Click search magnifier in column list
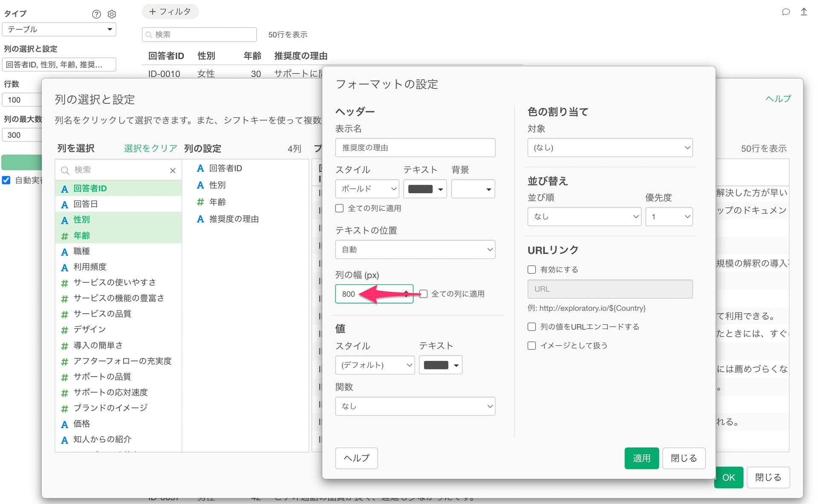 pos(65,170)
